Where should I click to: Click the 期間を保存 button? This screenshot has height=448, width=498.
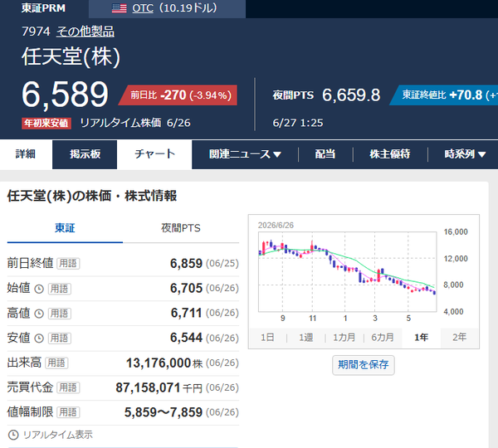[x=364, y=365]
